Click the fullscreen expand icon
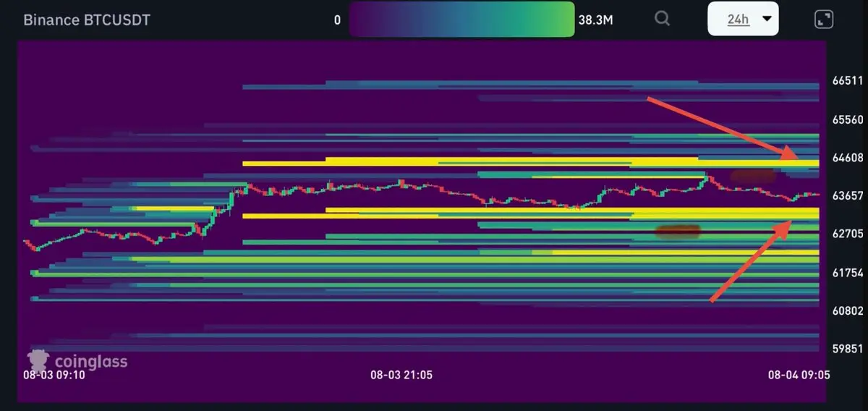This screenshot has height=411, width=868. (824, 20)
